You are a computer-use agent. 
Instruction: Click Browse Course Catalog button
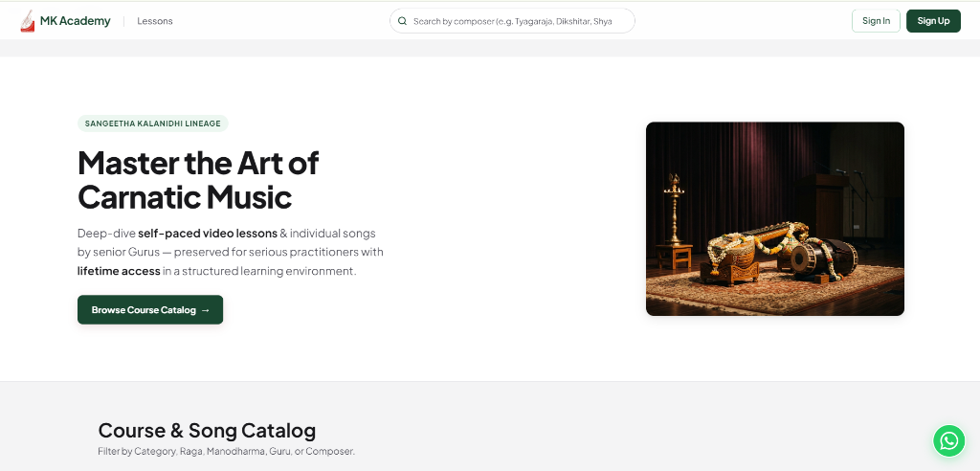coord(150,309)
